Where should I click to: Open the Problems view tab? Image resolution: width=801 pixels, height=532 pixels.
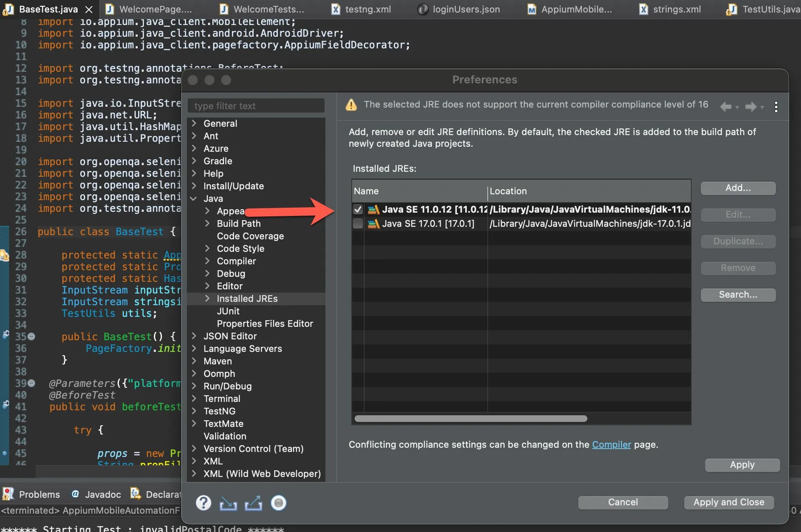coord(39,494)
